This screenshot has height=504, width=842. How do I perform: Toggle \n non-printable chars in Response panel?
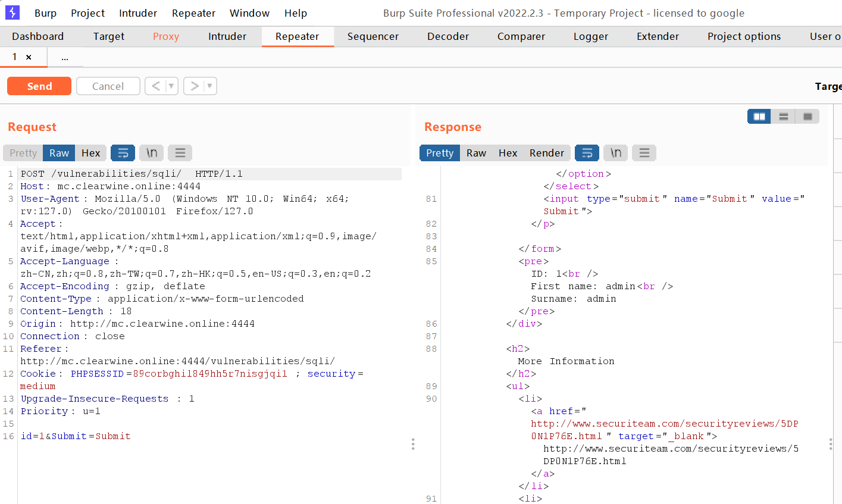pos(615,153)
